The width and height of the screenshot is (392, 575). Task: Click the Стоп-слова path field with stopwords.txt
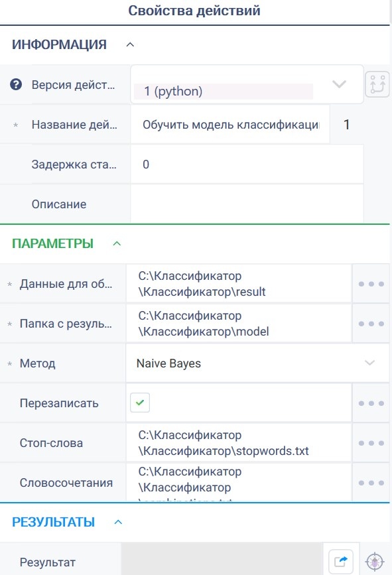tap(239, 443)
